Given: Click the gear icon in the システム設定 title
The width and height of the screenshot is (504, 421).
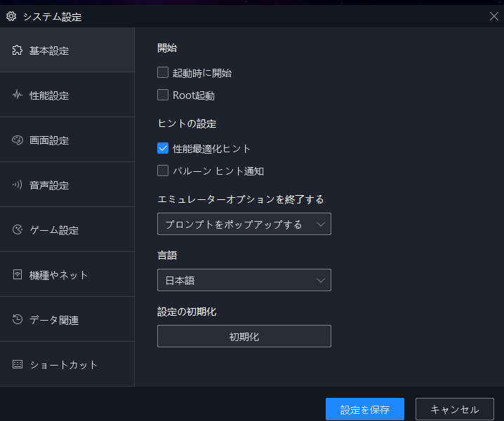Looking at the screenshot, I should (x=11, y=16).
